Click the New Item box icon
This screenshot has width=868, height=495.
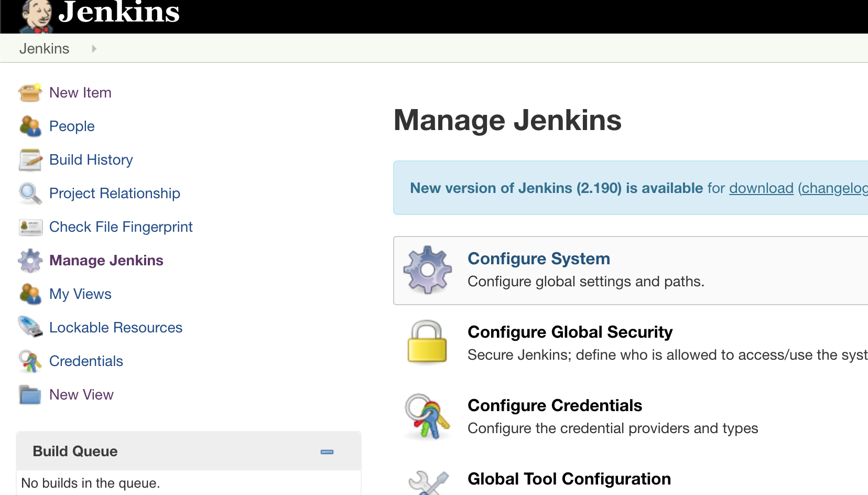point(30,93)
